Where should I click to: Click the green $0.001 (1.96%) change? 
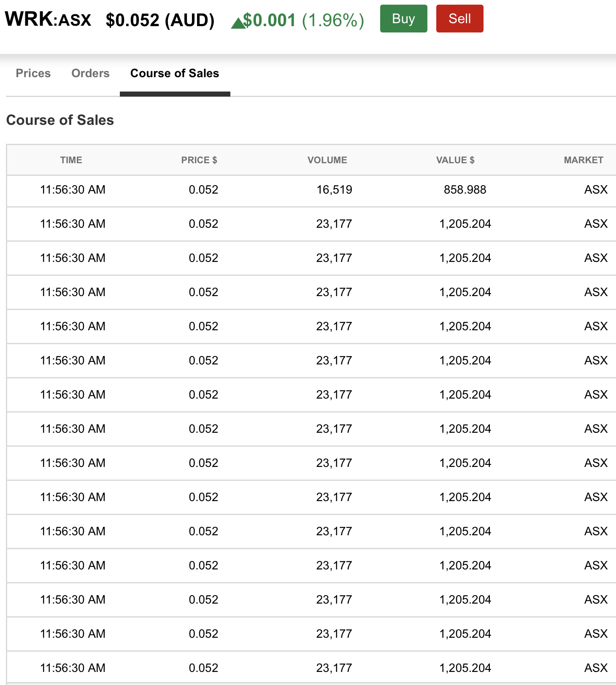303,20
